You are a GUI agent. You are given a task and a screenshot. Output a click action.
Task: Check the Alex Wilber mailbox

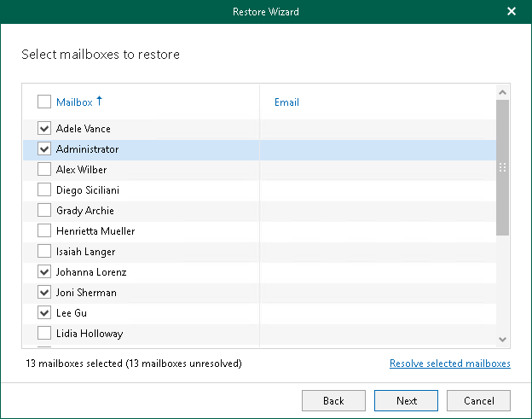pos(44,170)
